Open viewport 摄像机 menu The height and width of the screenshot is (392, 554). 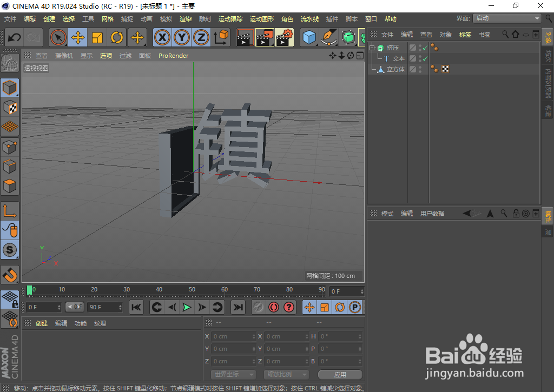coord(64,56)
